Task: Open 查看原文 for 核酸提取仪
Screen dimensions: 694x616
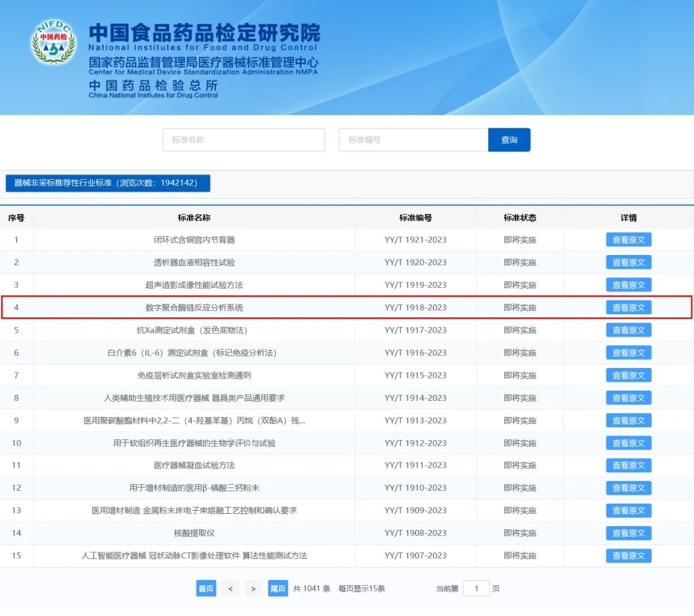Action: pos(628,533)
